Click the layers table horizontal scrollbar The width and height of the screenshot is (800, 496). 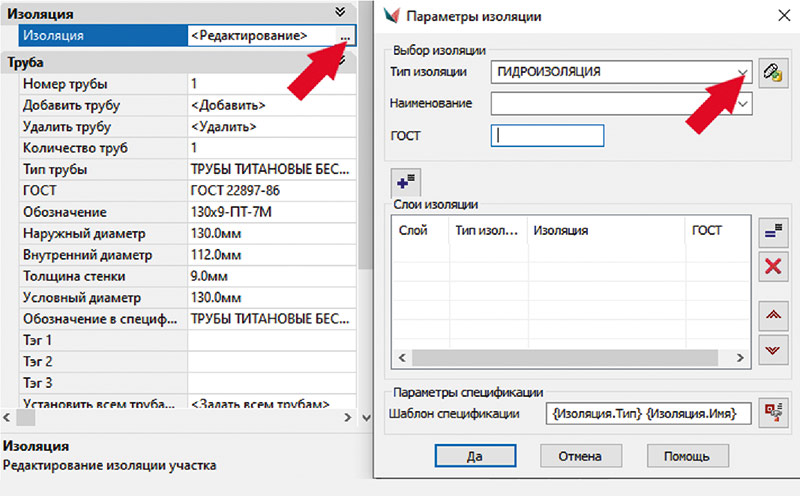[570, 357]
